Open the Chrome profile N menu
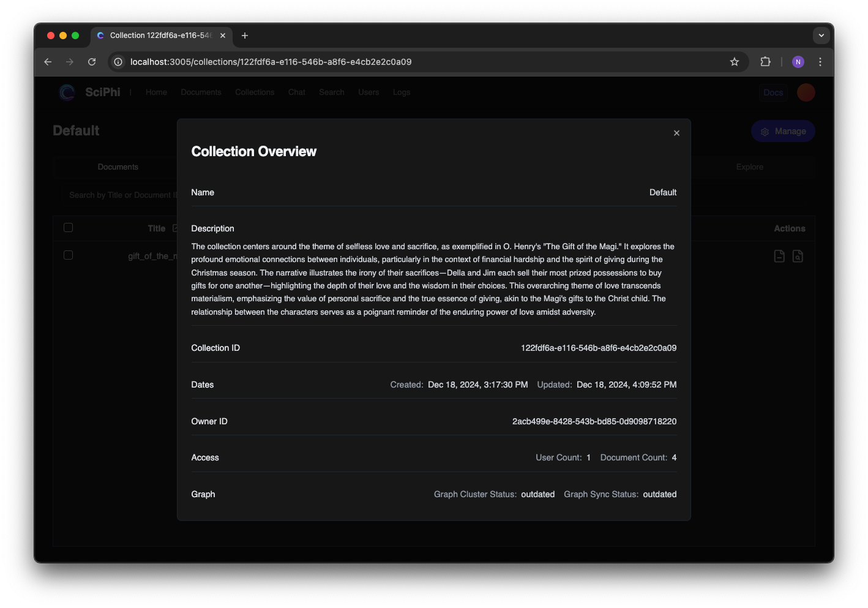Image resolution: width=868 pixels, height=608 pixels. pos(798,62)
